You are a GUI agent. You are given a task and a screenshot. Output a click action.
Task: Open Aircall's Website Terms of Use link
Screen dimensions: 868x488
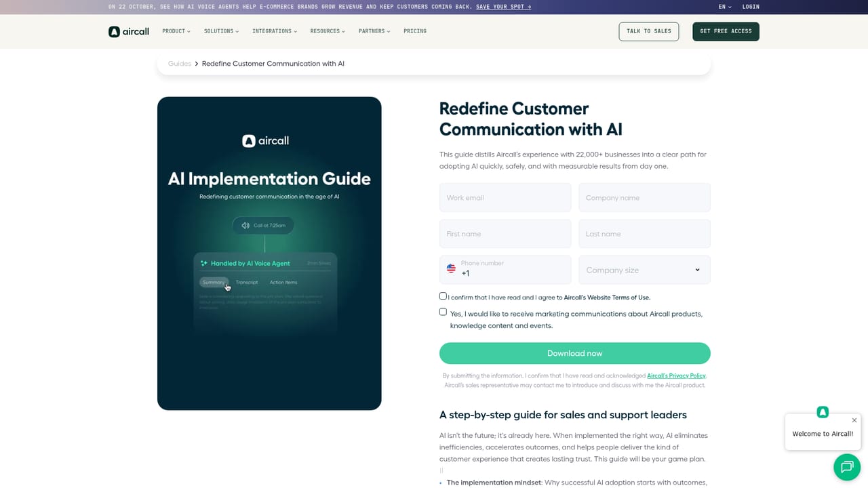coord(607,298)
